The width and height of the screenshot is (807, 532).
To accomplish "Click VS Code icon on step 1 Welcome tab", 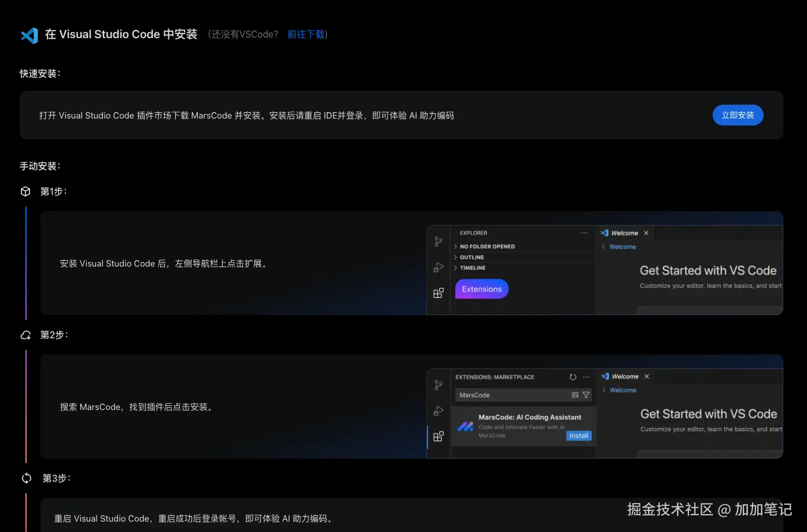I will click(x=605, y=233).
